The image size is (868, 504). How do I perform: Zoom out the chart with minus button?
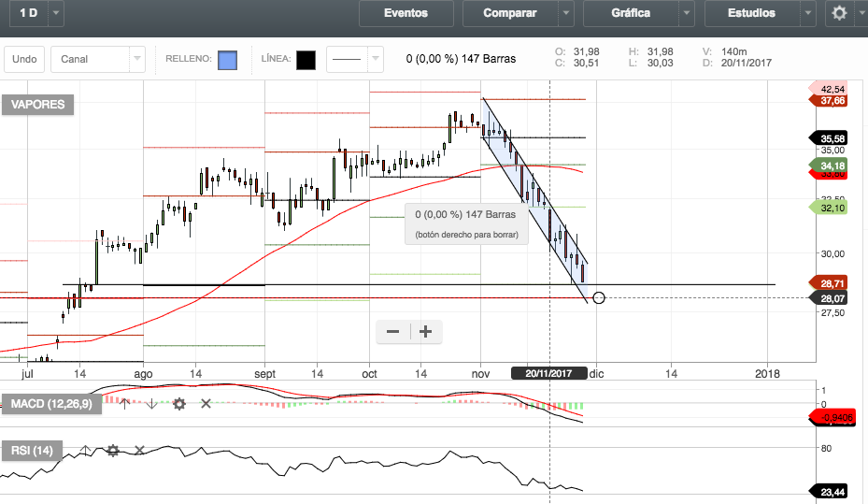coord(392,331)
